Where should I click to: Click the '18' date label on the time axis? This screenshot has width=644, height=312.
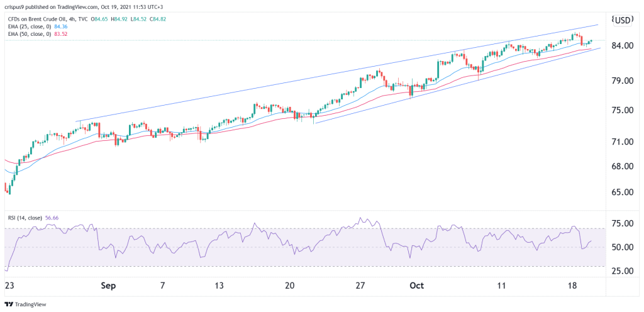pyautogui.click(x=574, y=286)
